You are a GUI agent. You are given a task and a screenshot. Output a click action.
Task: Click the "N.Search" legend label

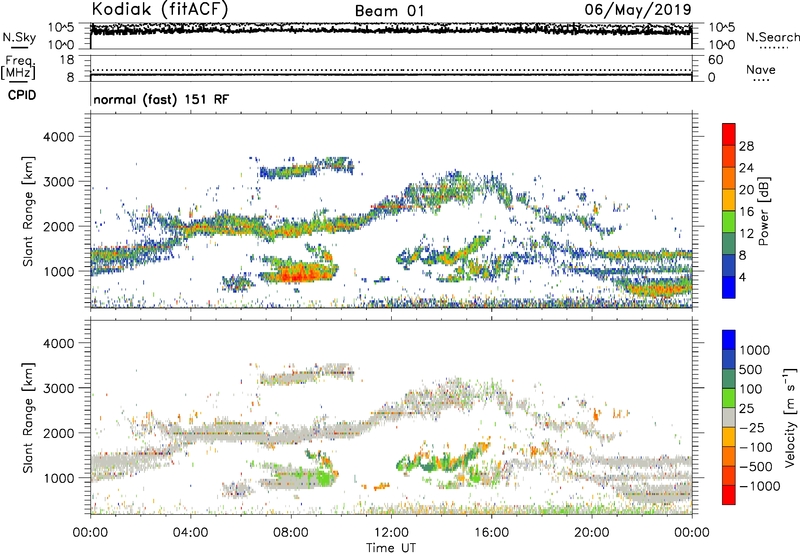click(772, 37)
